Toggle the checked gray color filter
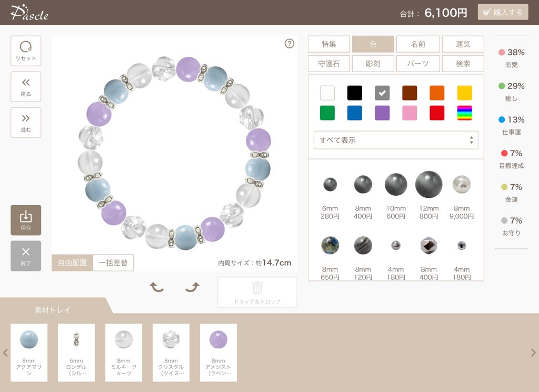 click(x=382, y=93)
